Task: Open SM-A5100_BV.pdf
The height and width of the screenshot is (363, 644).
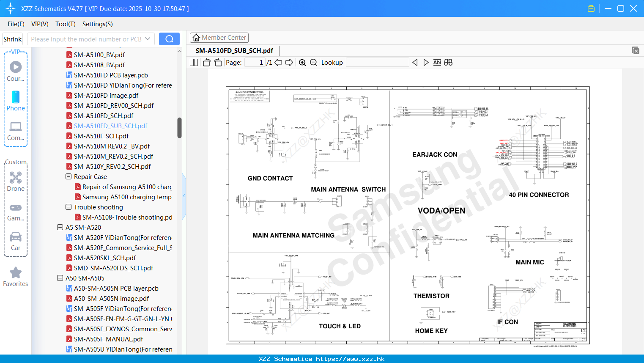Action: 96,55
